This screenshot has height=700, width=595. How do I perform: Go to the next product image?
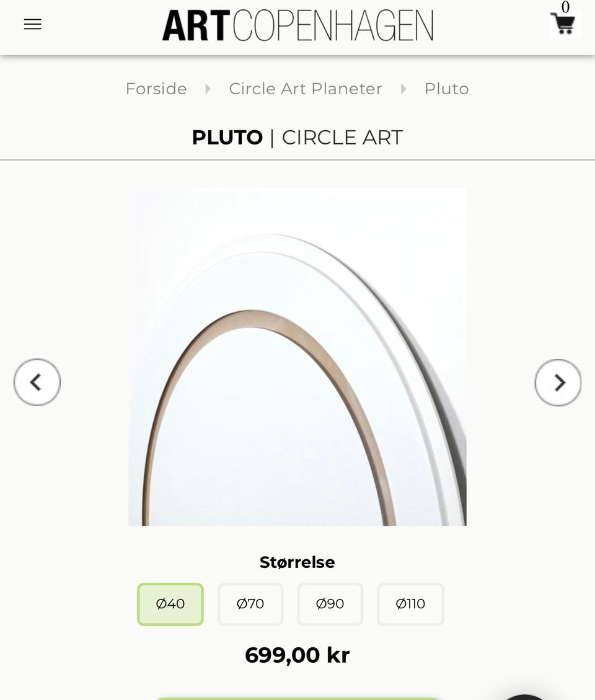pyautogui.click(x=558, y=383)
